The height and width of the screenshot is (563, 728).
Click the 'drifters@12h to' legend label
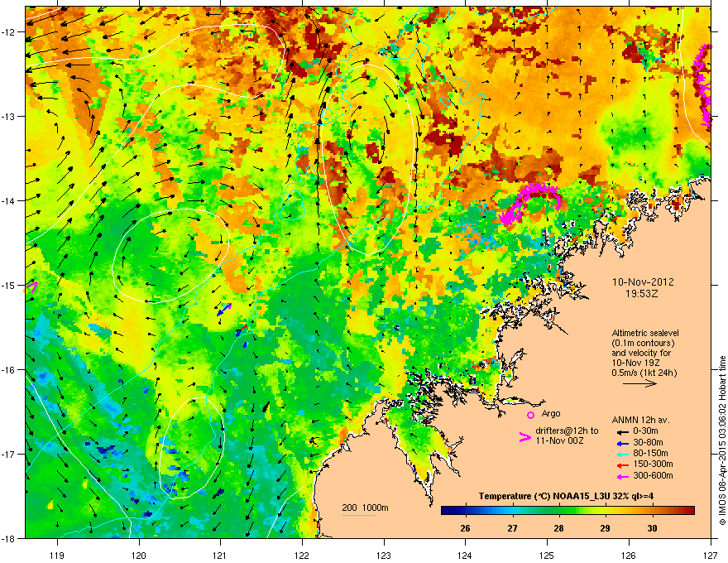(x=567, y=431)
